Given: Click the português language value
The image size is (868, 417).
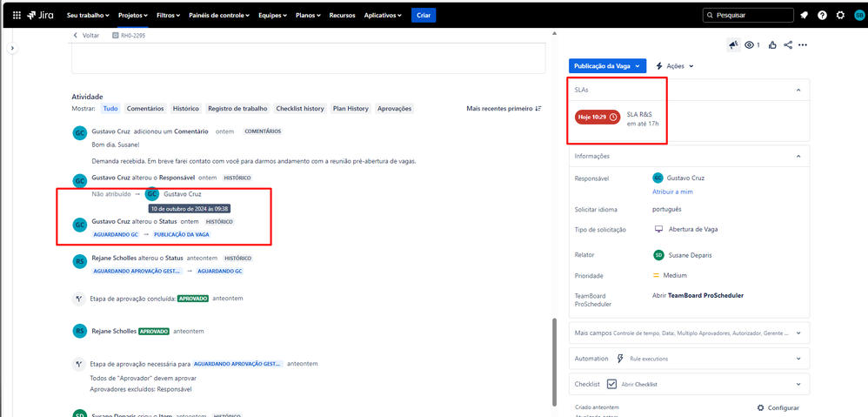Looking at the screenshot, I should pos(666,209).
